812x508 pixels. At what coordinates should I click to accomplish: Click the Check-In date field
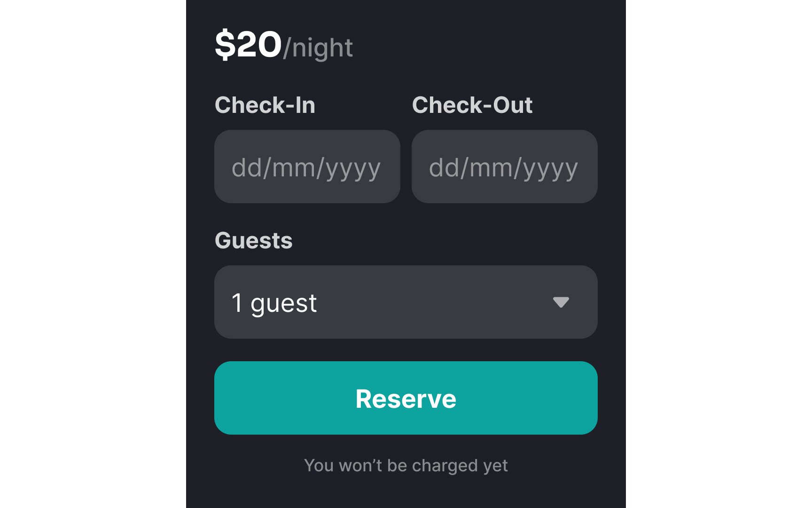(307, 167)
